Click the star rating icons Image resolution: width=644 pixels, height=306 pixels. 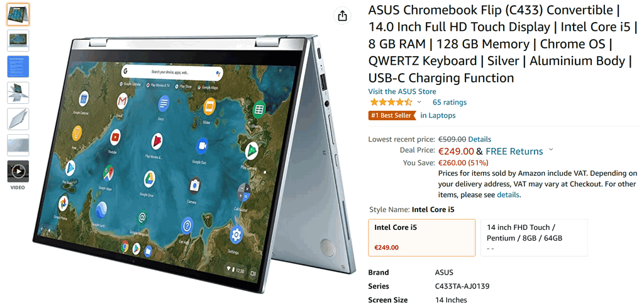coord(391,102)
